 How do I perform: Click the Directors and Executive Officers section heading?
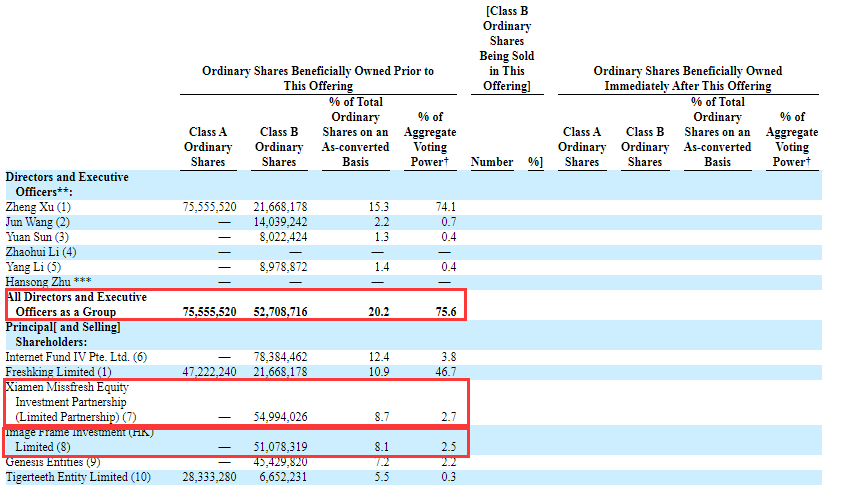click(67, 184)
